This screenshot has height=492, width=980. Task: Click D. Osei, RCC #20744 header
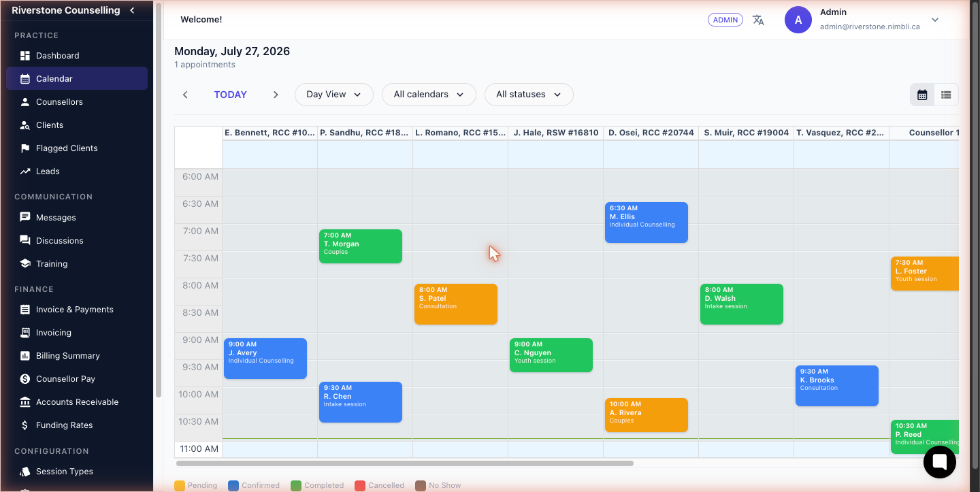pyautogui.click(x=651, y=133)
